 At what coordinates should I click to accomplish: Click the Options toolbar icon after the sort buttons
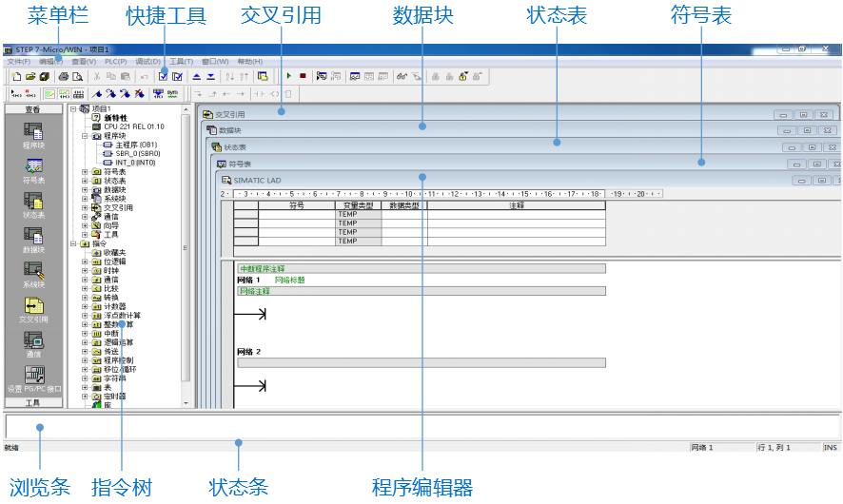(263, 76)
